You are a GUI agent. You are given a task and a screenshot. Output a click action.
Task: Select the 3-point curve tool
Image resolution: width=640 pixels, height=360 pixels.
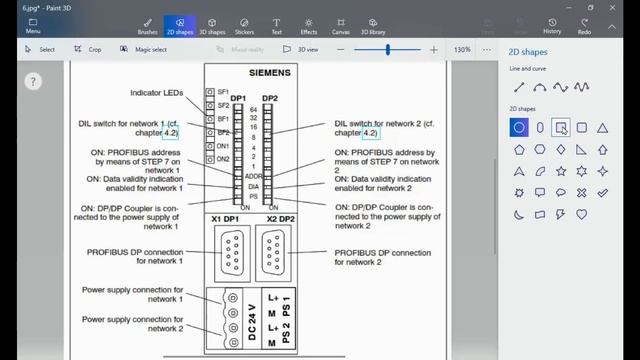(x=561, y=87)
